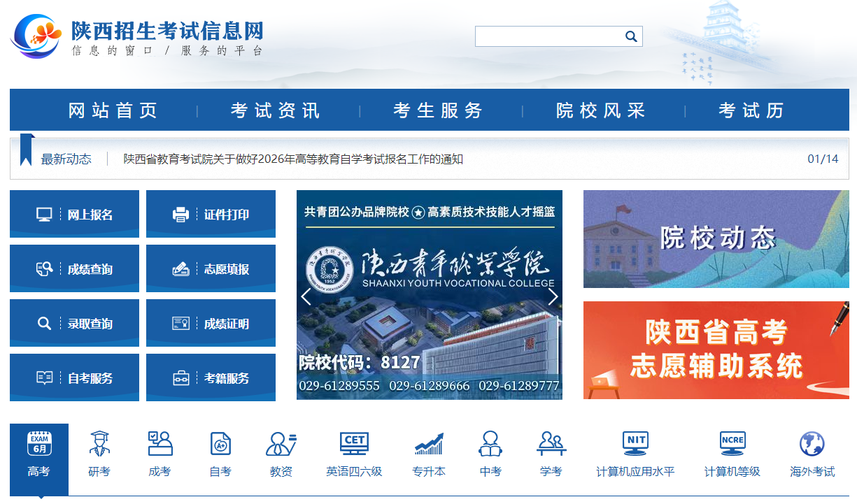Show next carousel slide with right arrow

point(553,297)
